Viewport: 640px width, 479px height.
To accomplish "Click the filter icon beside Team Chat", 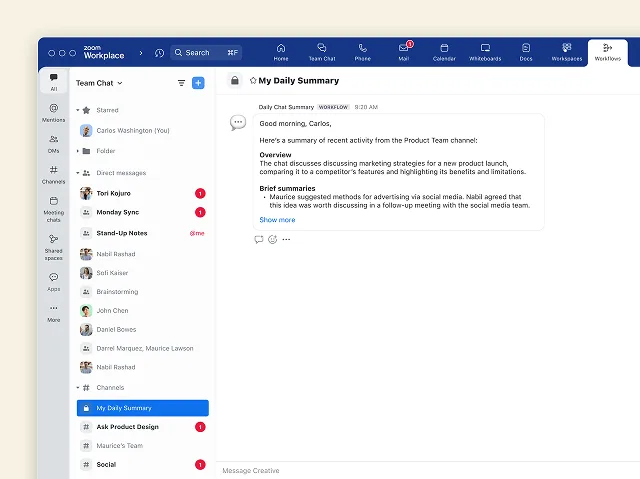I will tap(181, 83).
